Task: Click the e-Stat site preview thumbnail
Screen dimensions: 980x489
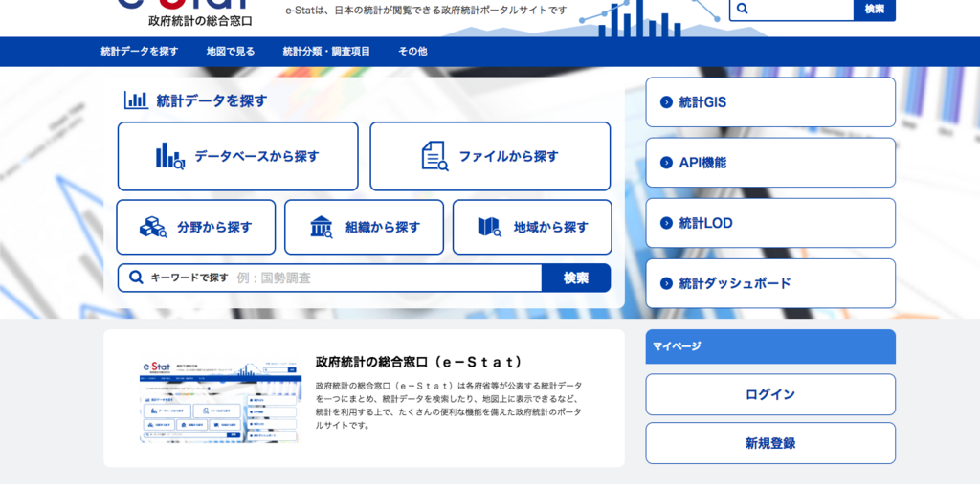Action: click(219, 401)
